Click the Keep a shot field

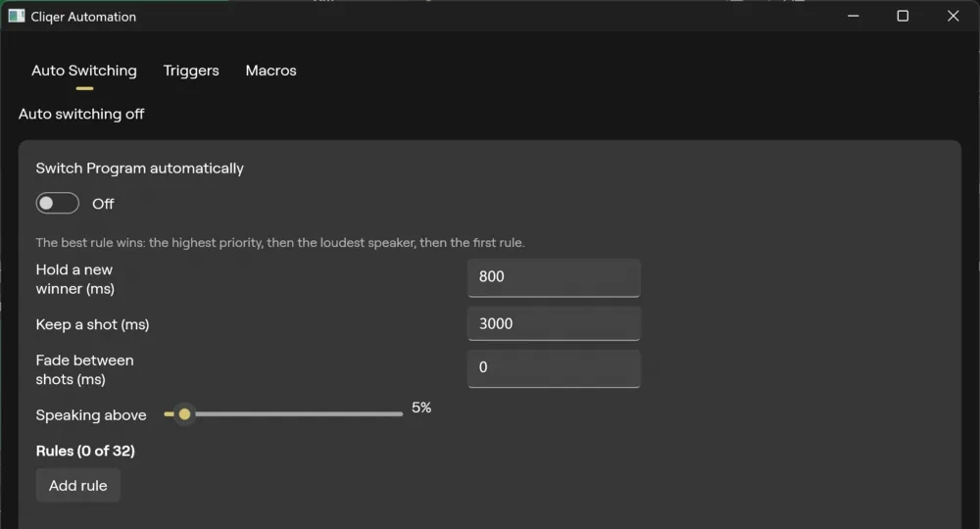[x=554, y=323]
